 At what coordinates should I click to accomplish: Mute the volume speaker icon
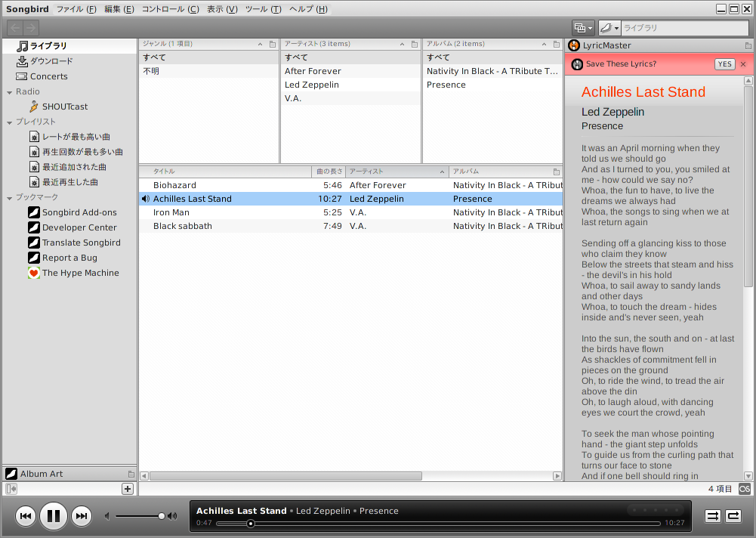click(x=107, y=516)
